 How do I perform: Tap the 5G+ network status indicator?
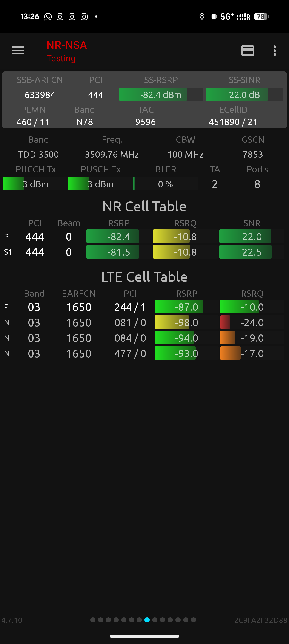pyautogui.click(x=227, y=17)
